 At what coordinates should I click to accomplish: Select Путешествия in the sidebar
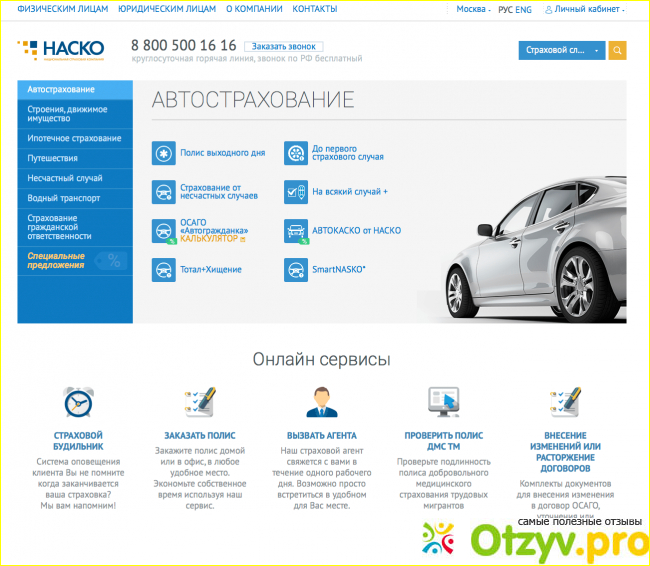(x=54, y=158)
